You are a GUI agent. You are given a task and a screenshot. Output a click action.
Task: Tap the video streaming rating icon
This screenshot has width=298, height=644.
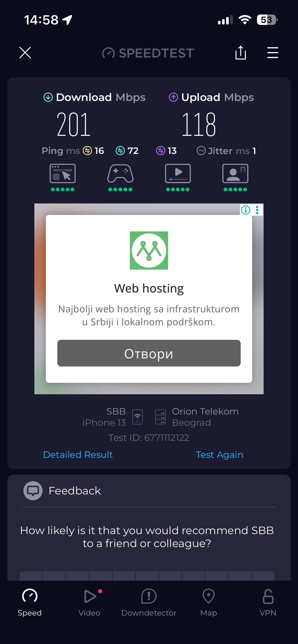tap(178, 173)
